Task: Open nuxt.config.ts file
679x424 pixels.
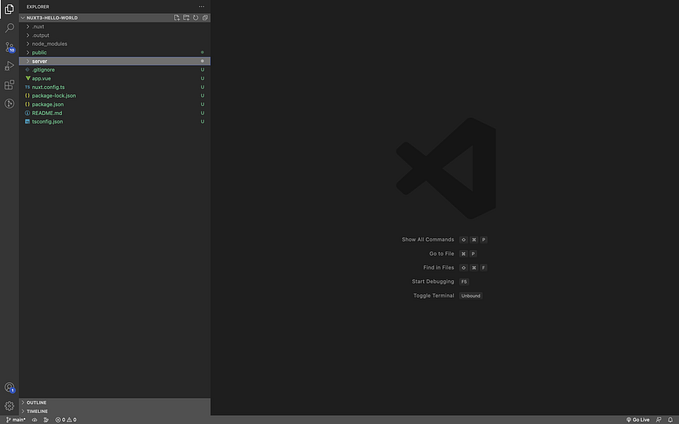Action: point(115,87)
